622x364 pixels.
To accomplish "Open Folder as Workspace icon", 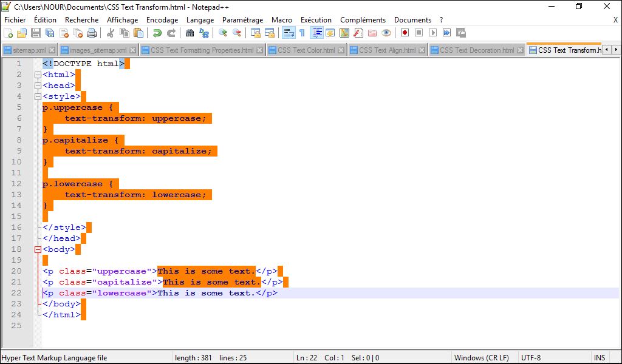I will point(372,33).
